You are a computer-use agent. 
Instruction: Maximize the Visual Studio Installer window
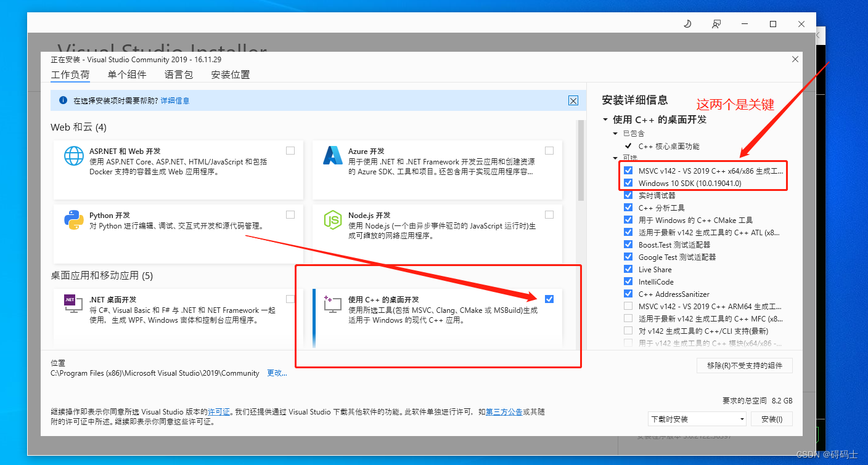click(773, 24)
